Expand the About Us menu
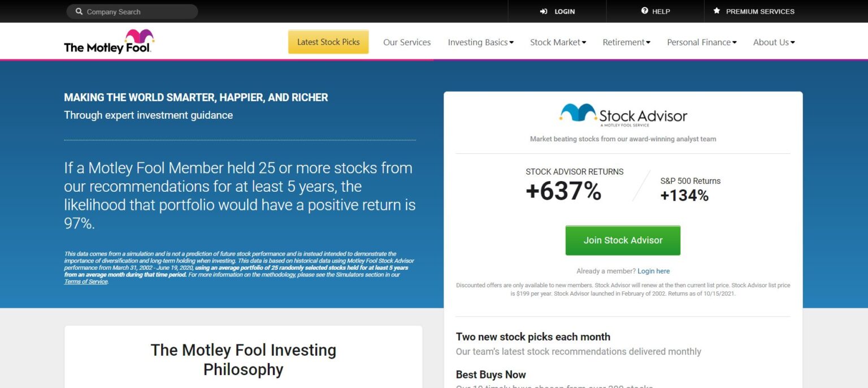Image resolution: width=868 pixels, height=388 pixels. point(774,42)
